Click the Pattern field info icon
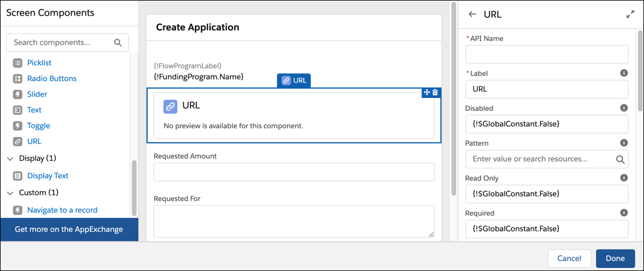Image resolution: width=644 pixels, height=271 pixels. pyautogui.click(x=624, y=143)
